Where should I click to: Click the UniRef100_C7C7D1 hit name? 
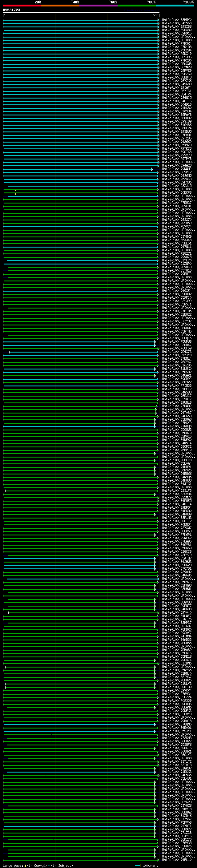pyautogui.click(x=177, y=568)
